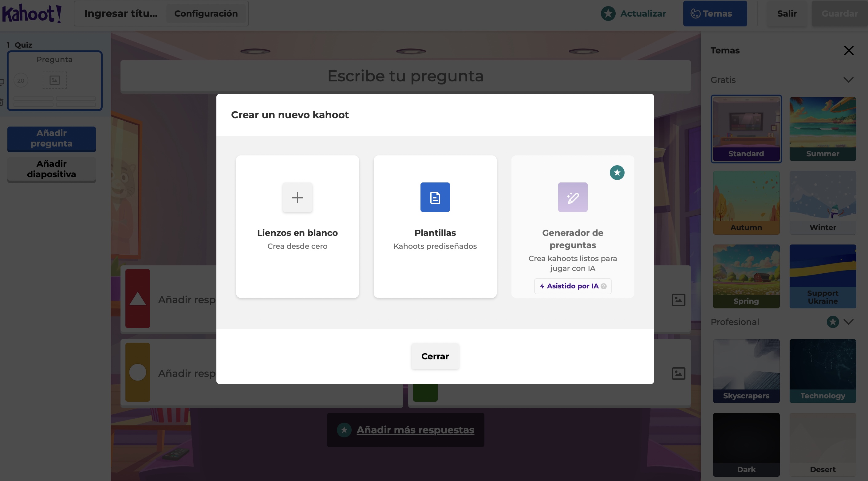Select the Skyscrapers theme

[746, 371]
